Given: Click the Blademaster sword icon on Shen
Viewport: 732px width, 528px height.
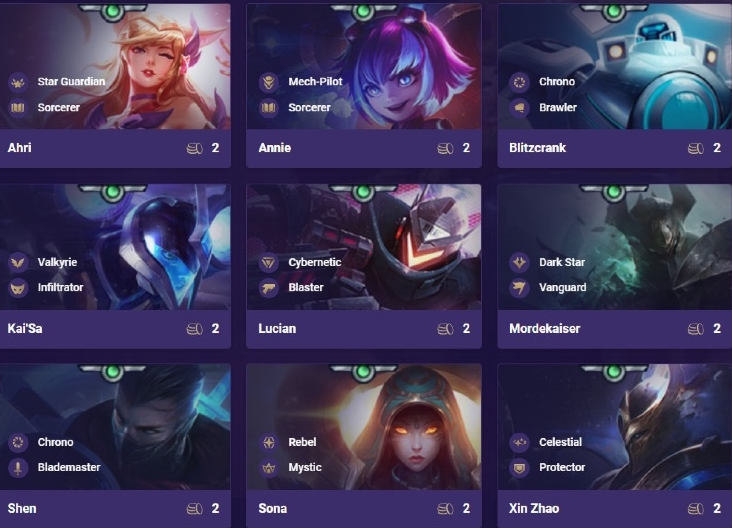Looking at the screenshot, I should tap(18, 468).
